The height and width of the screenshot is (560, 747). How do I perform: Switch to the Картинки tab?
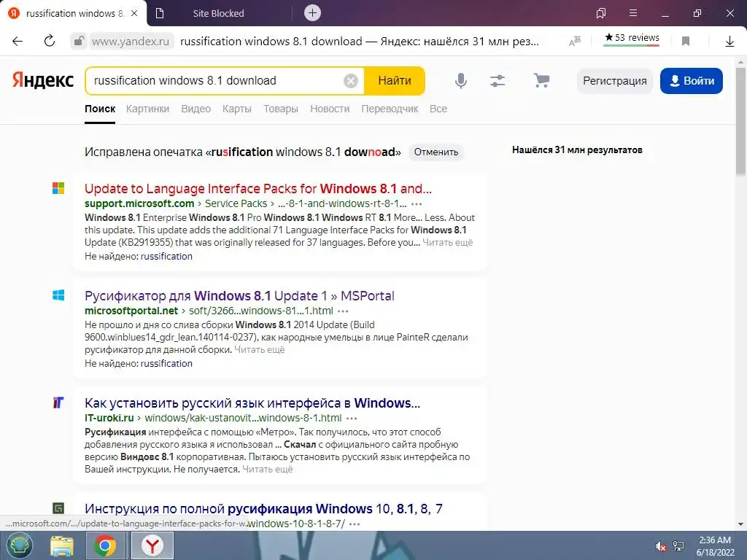[x=147, y=109]
